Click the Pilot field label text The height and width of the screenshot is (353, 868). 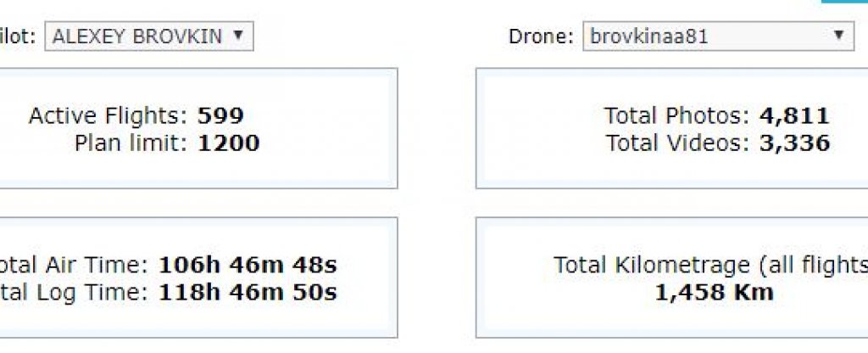(x=18, y=36)
